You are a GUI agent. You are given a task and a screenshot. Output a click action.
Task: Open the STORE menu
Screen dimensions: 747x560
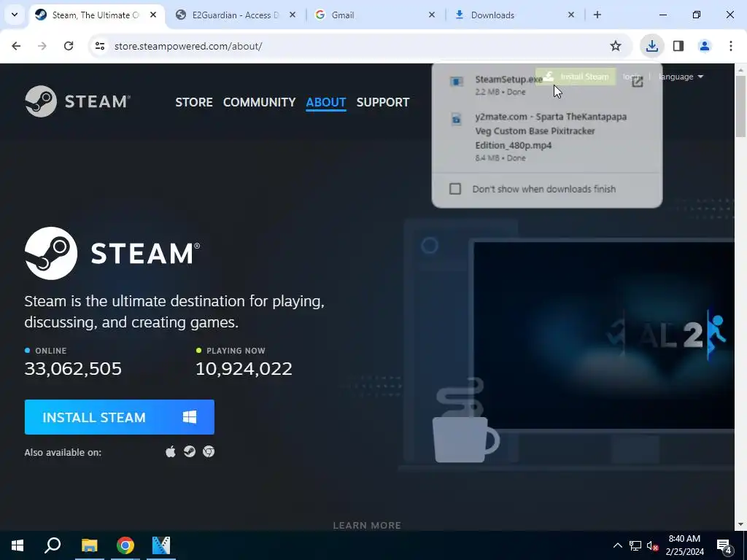tap(194, 102)
